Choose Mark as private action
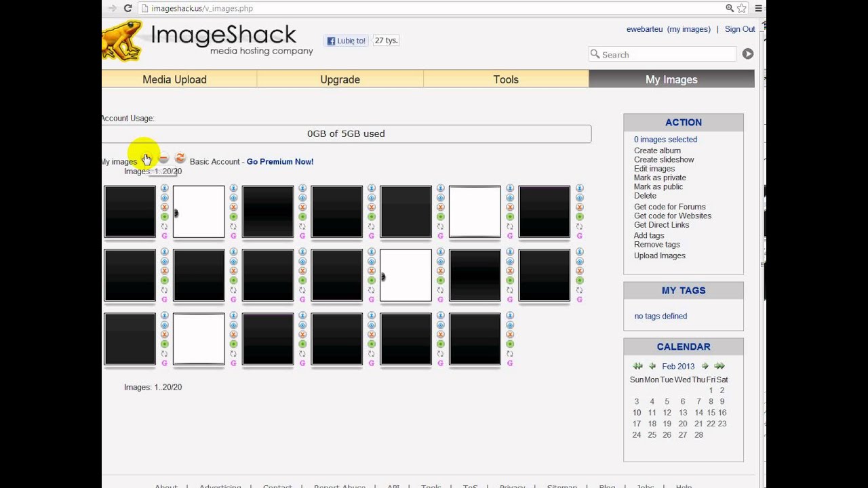The image size is (868, 488). pos(660,178)
